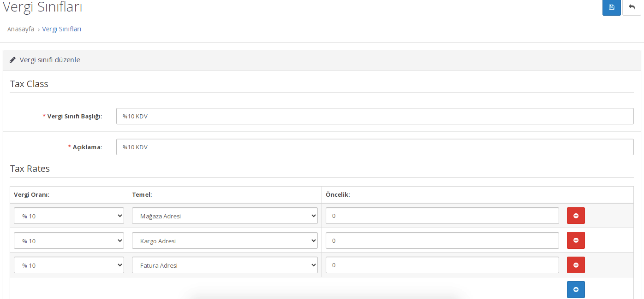644x299 pixels.
Task: Focus the Öncelik field in Fatura Adresi row
Action: (x=442, y=265)
